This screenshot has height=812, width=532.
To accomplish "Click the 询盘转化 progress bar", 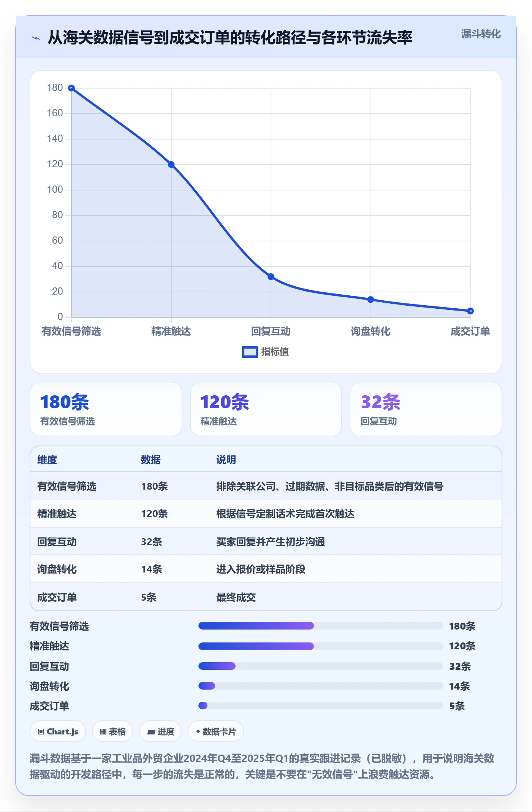I will point(321,686).
